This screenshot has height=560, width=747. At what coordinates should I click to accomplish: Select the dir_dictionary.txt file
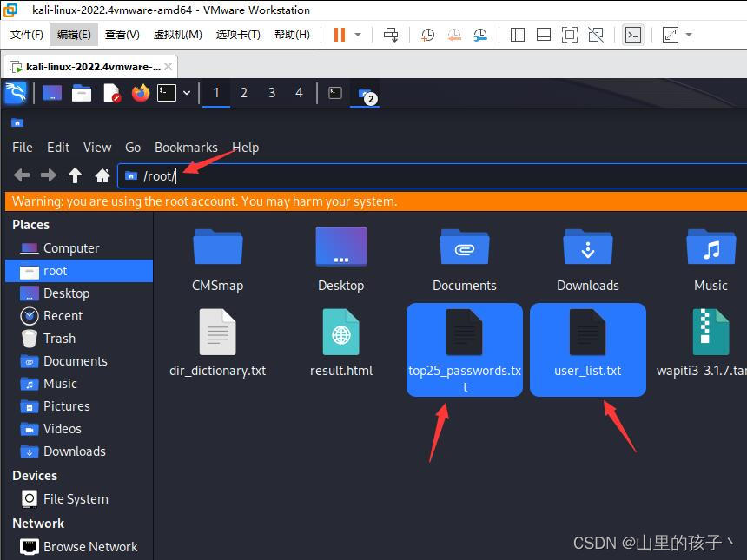click(x=218, y=344)
